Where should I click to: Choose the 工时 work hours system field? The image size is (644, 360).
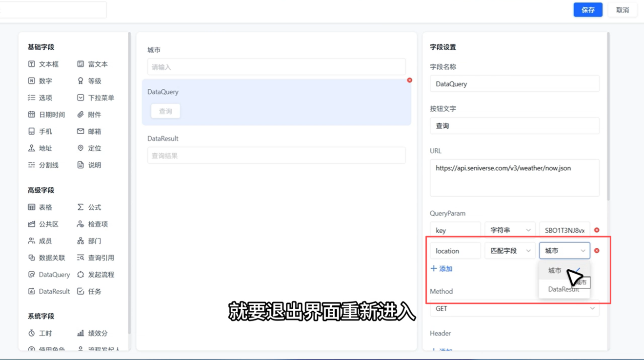coord(40,333)
